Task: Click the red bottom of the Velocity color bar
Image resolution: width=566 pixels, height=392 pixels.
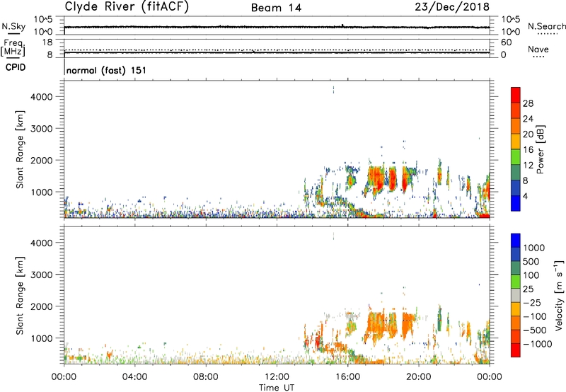Action: coord(516,350)
